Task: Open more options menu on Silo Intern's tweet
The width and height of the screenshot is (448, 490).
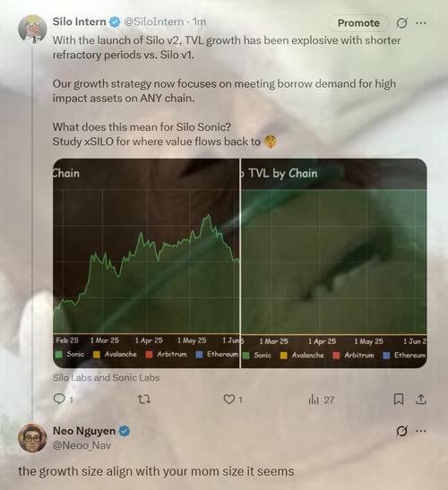Action: pyautogui.click(x=421, y=22)
